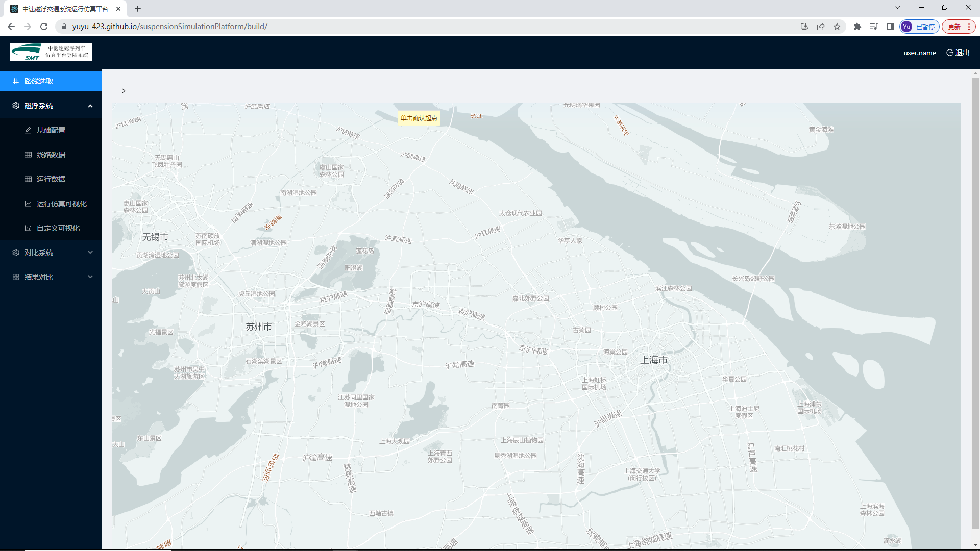
Task: Open the 线路数据 table page
Action: pos(51,155)
